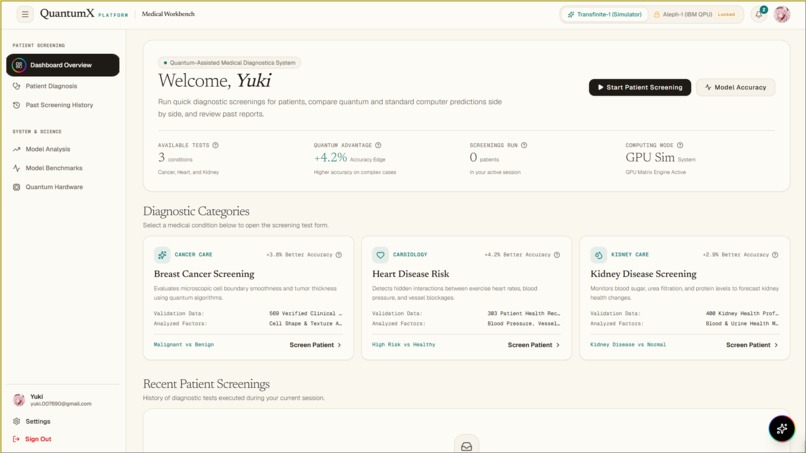Click the 303 Patient Health Rec validation value
The height and width of the screenshot is (453, 806).
(x=524, y=313)
